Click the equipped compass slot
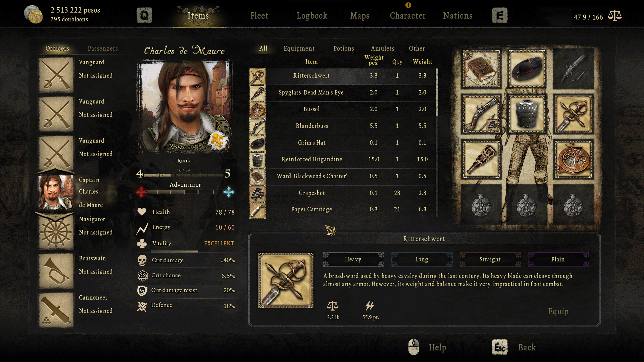 tap(573, 159)
